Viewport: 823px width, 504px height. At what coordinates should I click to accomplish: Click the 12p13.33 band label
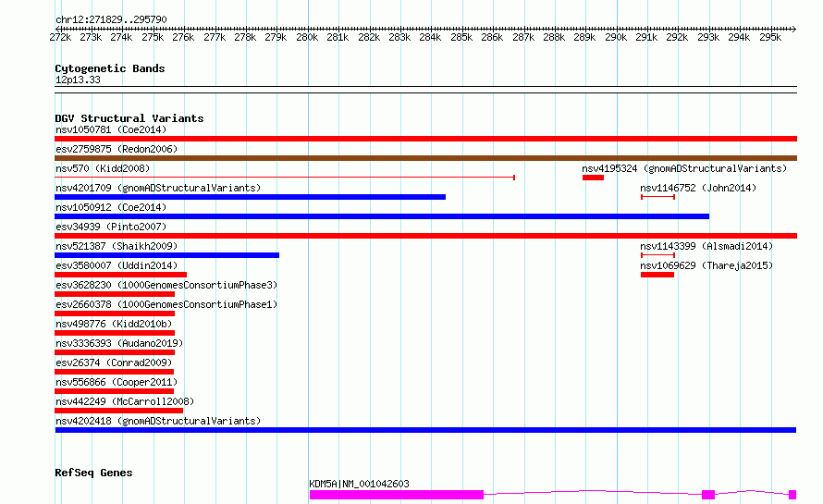(x=78, y=80)
